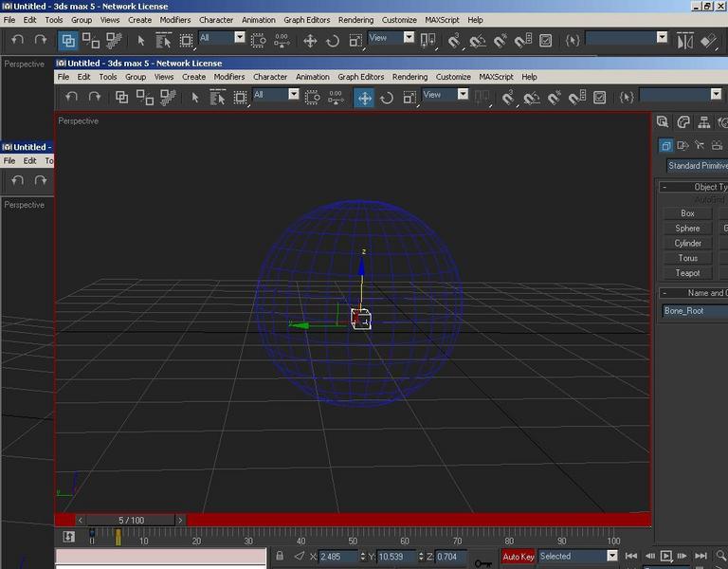Open the Graph Editors menu in inner window
This screenshot has height=569, width=728.
(x=361, y=77)
